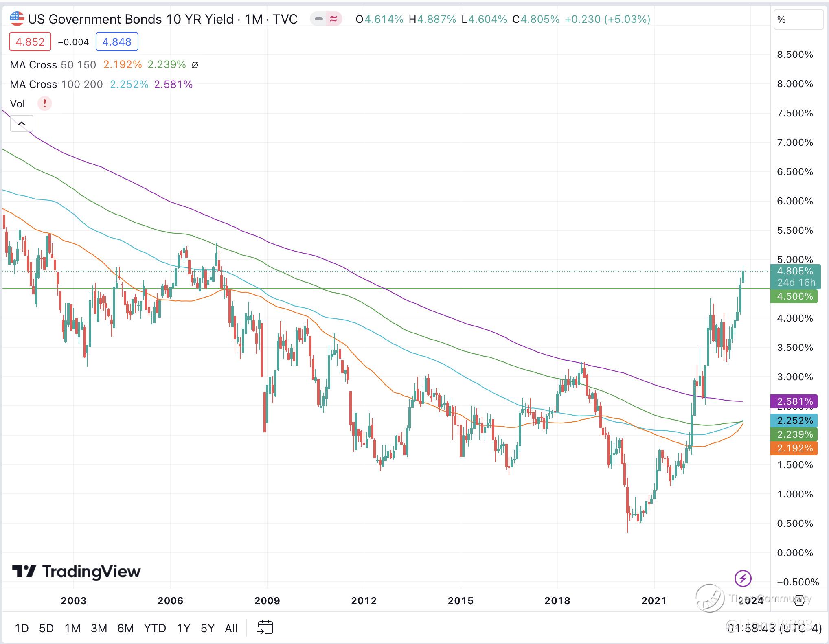Open the timezone menu showing UTC-4
Viewport: 829px width, 644px height.
(774, 628)
